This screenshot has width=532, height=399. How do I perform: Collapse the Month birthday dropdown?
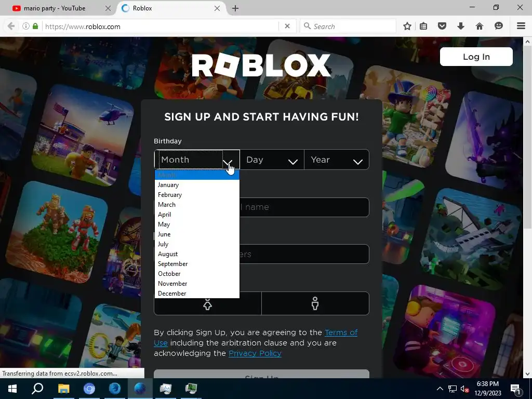[197, 159]
